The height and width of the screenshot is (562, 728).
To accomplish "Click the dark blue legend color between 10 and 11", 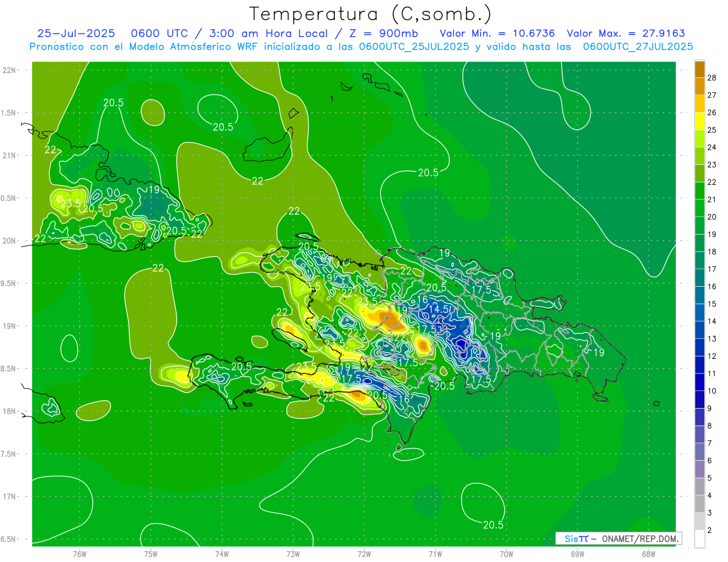I will tap(699, 383).
